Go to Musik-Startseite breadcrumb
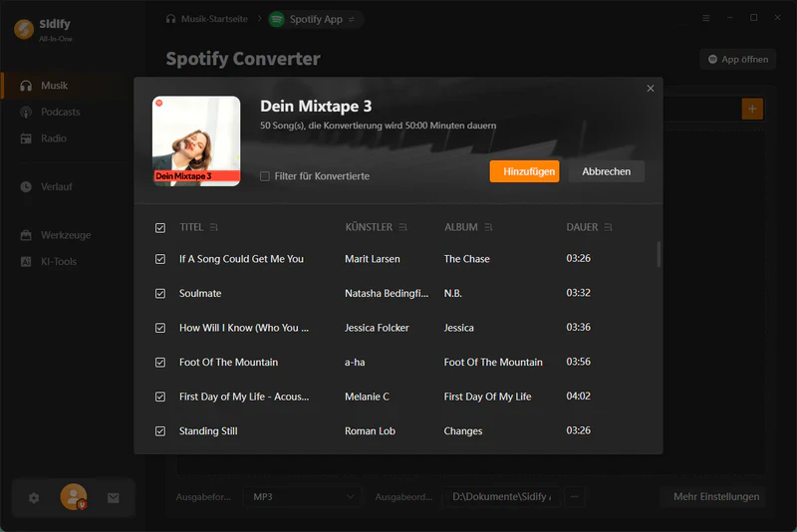Image resolution: width=797 pixels, height=532 pixels. pyautogui.click(x=207, y=19)
